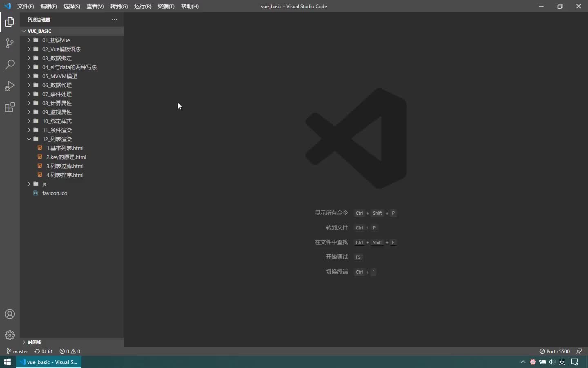
Task: Collapse the 12_列表渲染 folder
Action: pyautogui.click(x=71, y=139)
